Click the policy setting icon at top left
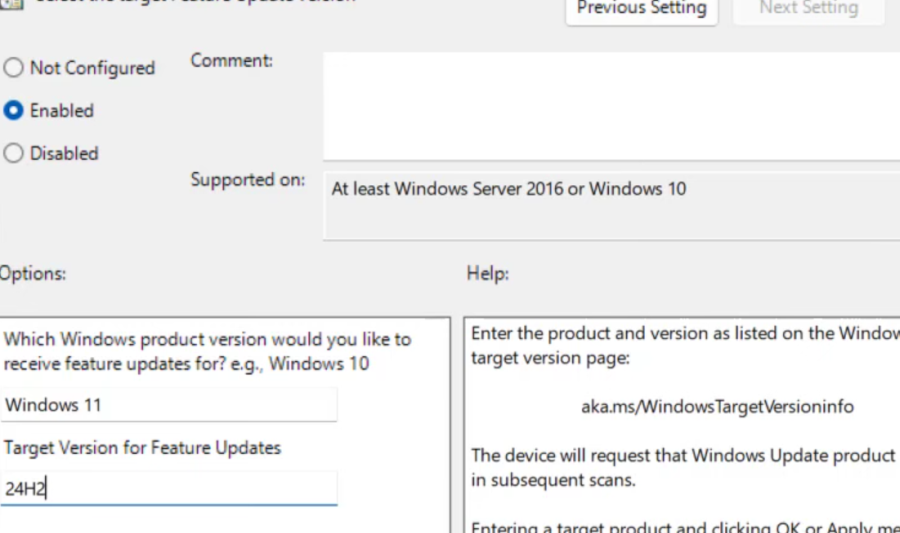Screen dimensions: 900x533 pos(11,5)
